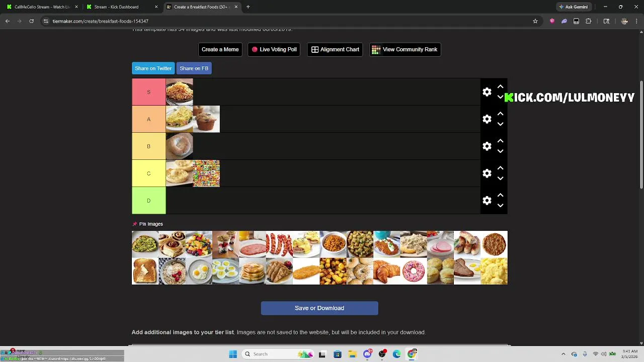Click Save or Download button

click(x=319, y=308)
